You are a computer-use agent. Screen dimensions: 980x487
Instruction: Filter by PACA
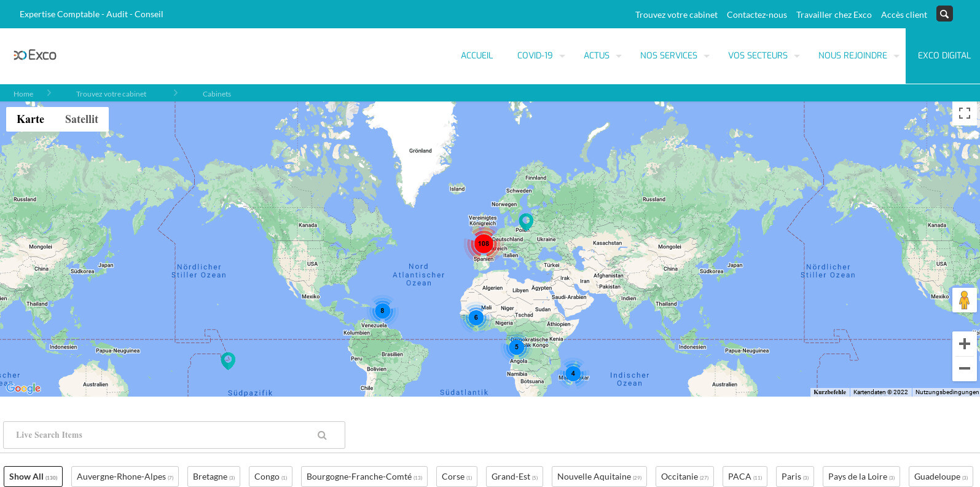coord(745,477)
